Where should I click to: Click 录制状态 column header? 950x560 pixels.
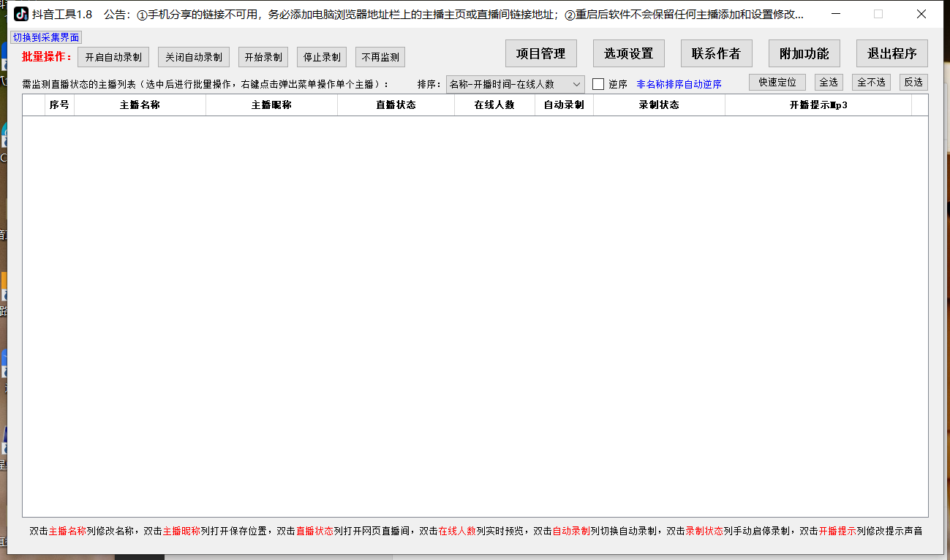coord(659,105)
